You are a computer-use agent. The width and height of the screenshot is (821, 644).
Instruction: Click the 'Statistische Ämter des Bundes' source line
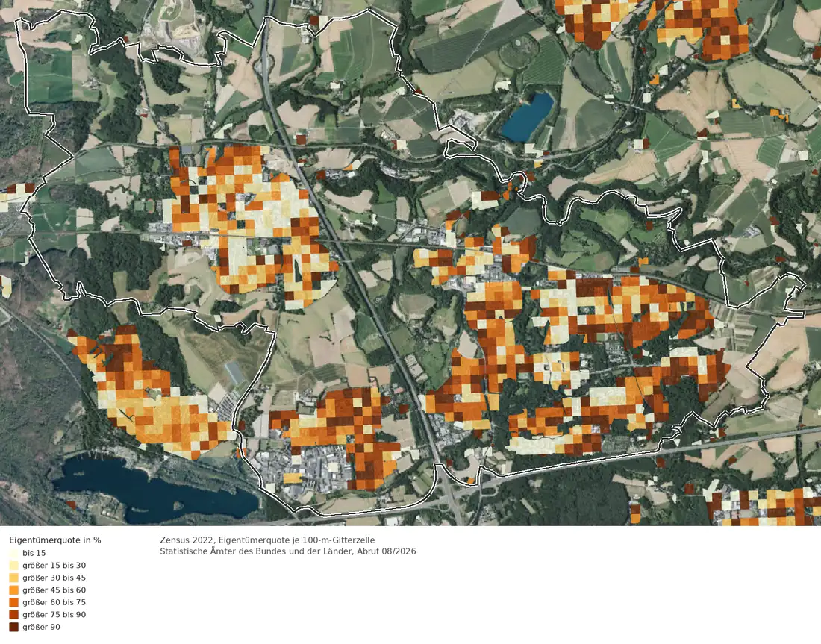click(288, 551)
